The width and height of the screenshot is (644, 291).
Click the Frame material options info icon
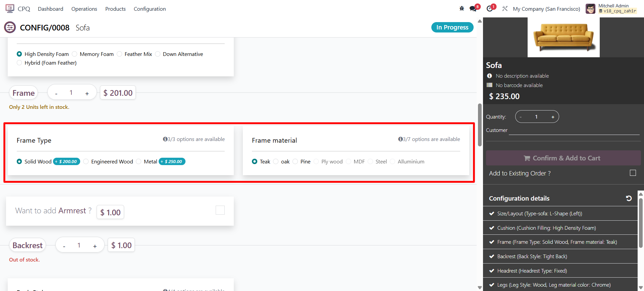coord(400,139)
